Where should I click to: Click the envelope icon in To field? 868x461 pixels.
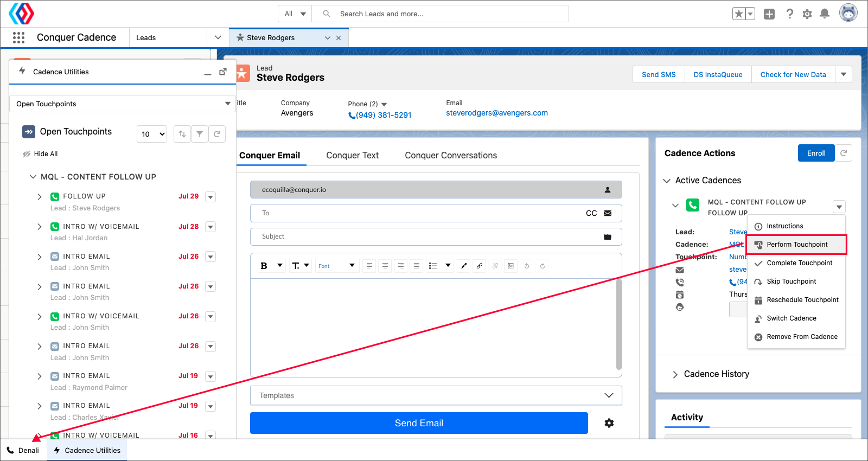point(608,213)
